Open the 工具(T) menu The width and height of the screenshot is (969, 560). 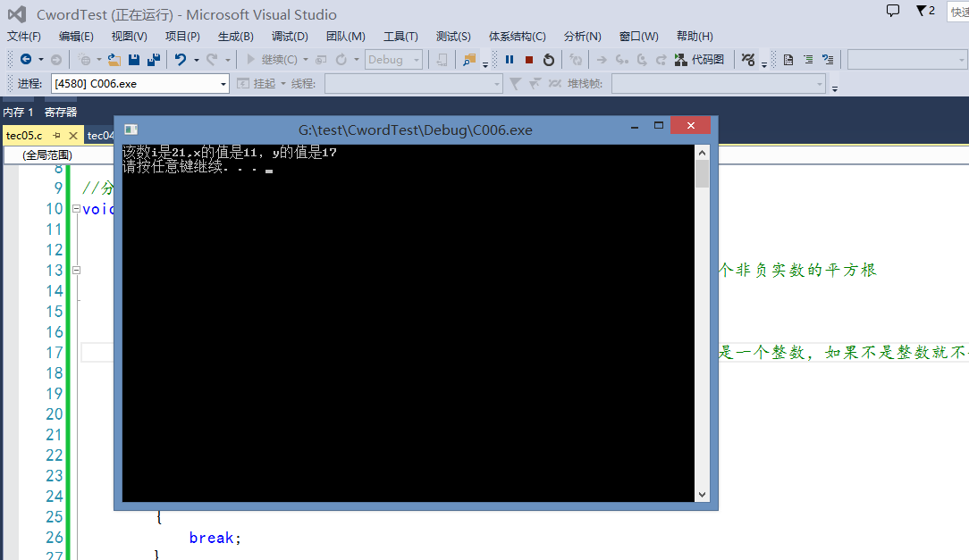(x=400, y=37)
